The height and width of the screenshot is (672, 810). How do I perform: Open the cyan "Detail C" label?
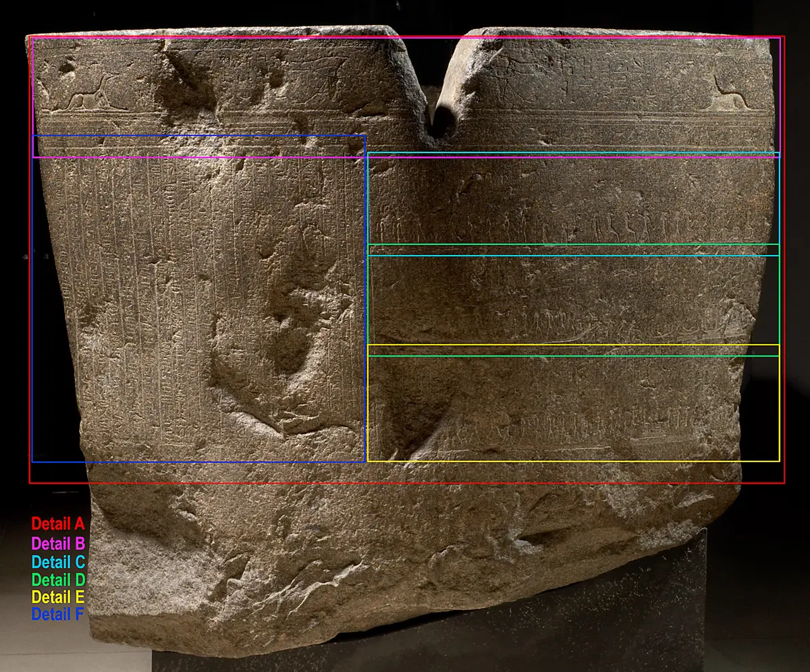click(x=59, y=561)
